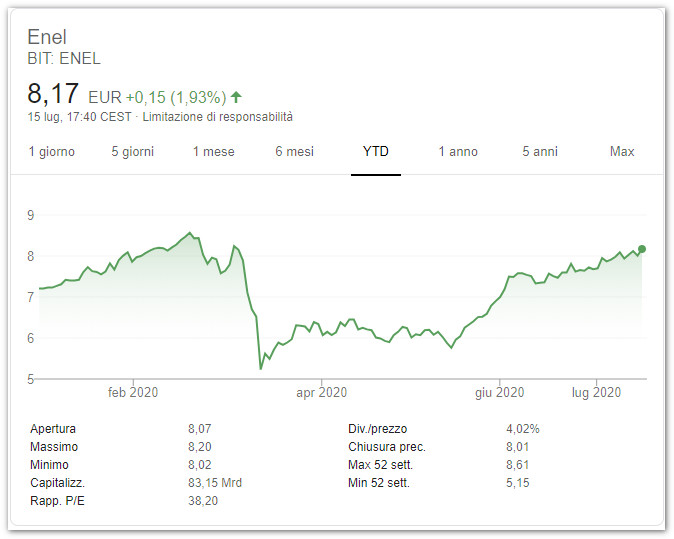
Task: Click the Chiusura prec. label
Action: [x=387, y=447]
